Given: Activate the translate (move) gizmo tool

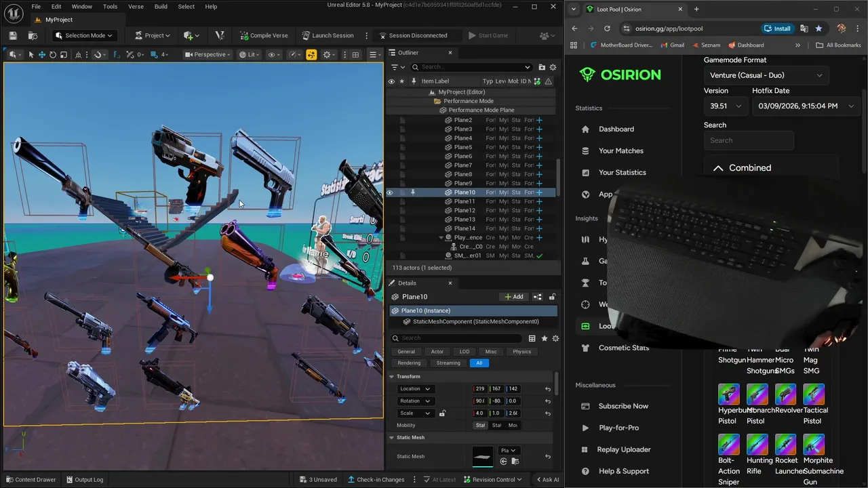Looking at the screenshot, I should [41, 54].
